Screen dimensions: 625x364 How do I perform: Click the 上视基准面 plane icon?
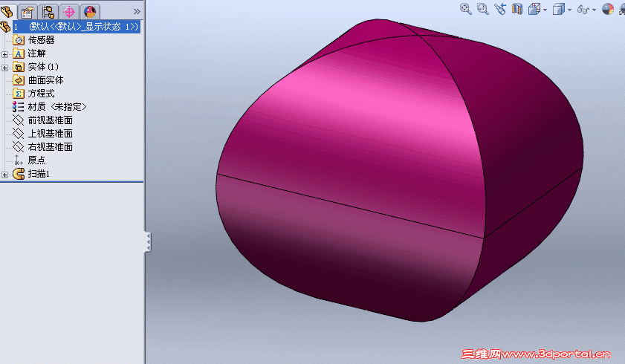pos(19,134)
